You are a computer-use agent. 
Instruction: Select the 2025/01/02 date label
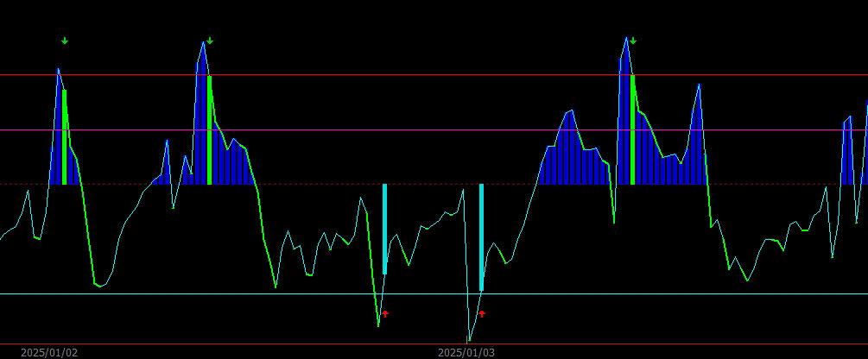pyautogui.click(x=49, y=353)
